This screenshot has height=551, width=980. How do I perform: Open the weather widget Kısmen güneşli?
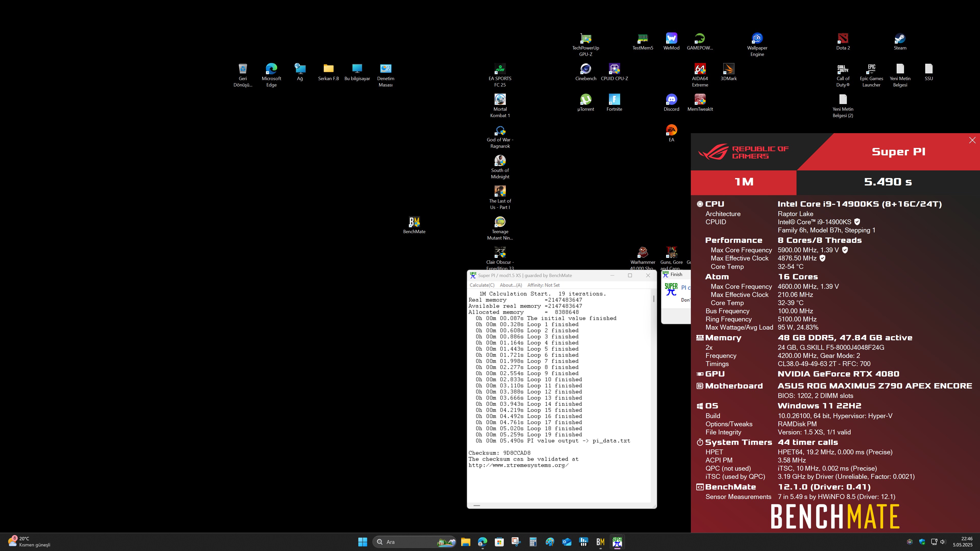coord(29,542)
